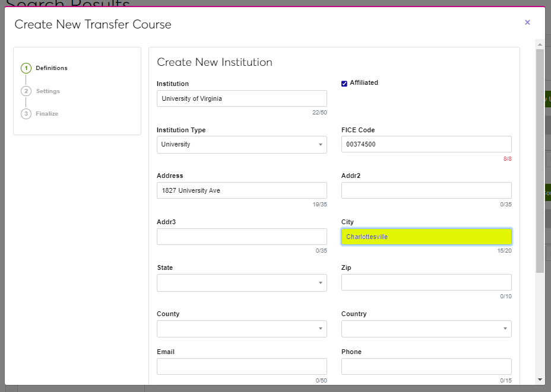Expand the State dropdown

coord(242,283)
